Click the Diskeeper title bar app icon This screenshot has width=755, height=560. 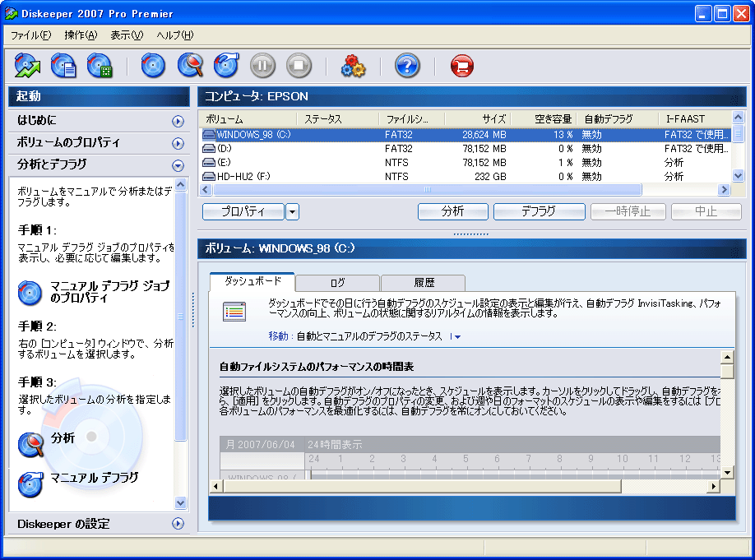coord(12,13)
